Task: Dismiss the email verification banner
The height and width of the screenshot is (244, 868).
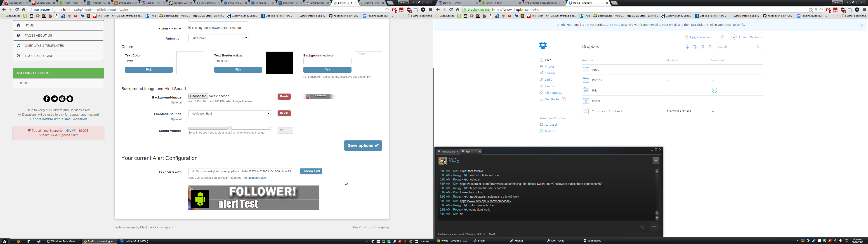Action: pos(861,25)
